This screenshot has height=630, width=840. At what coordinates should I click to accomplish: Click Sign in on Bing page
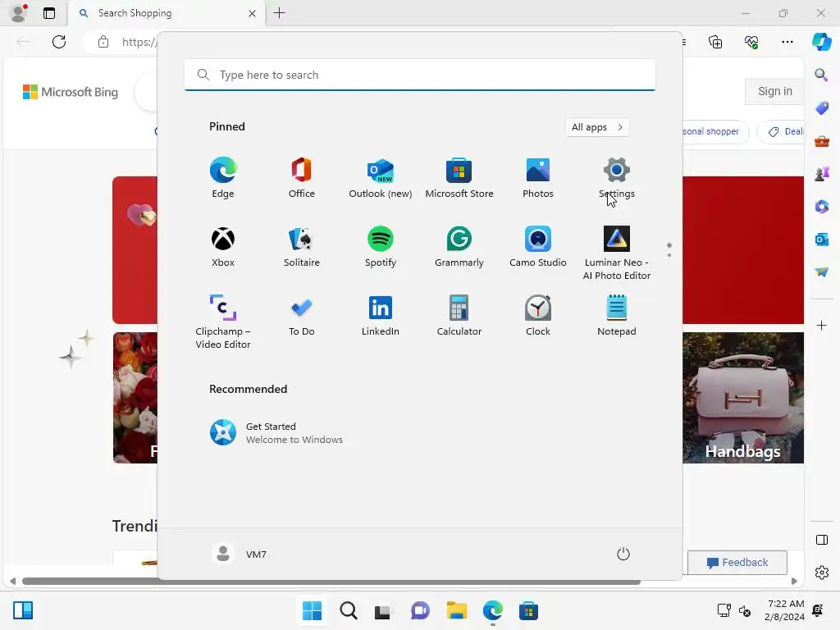pos(774,91)
